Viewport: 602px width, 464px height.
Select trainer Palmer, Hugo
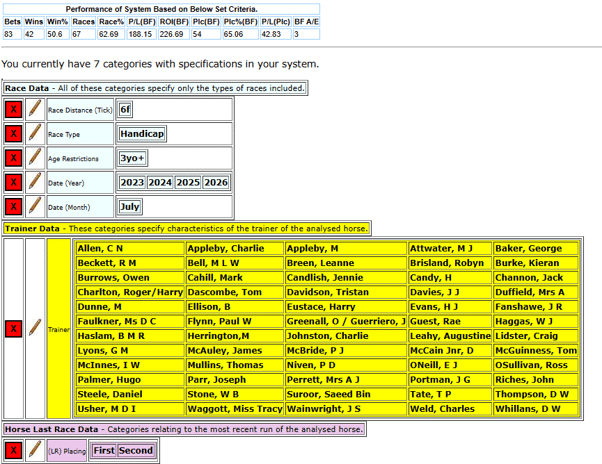(130, 380)
